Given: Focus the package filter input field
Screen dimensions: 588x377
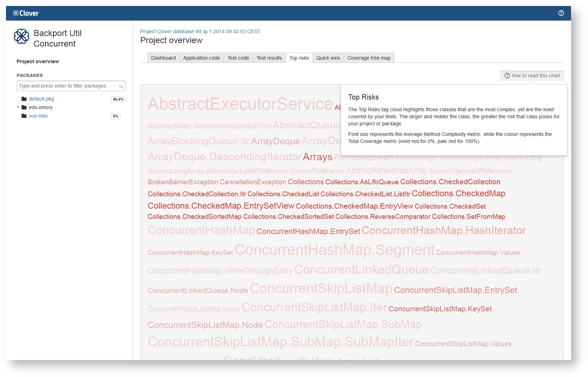Looking at the screenshot, I should pos(71,86).
